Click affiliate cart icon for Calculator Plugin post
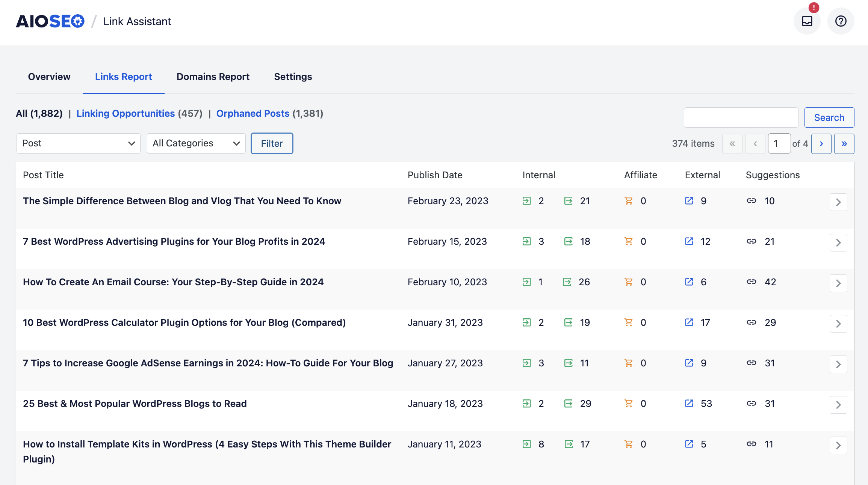 pyautogui.click(x=628, y=322)
